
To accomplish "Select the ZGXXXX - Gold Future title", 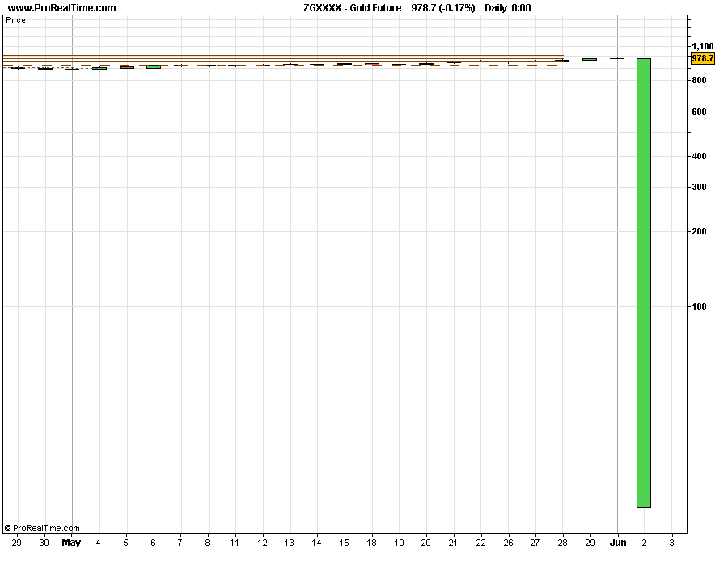I will point(353,8).
